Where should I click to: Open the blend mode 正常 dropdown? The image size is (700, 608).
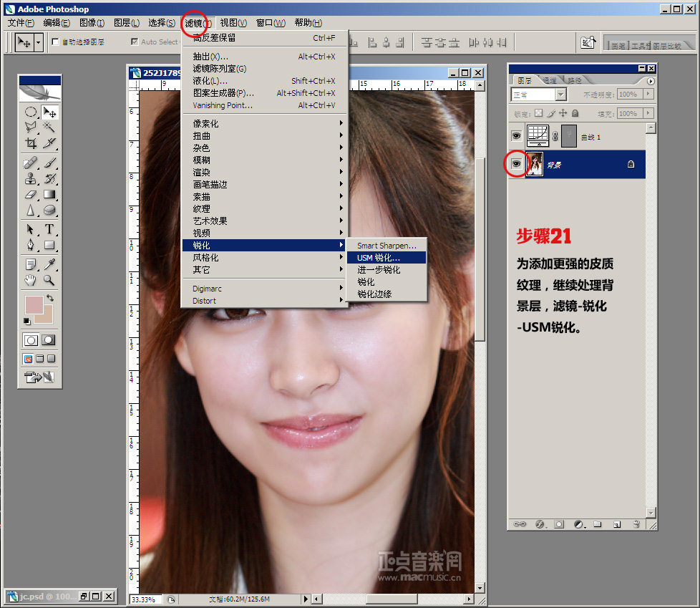click(x=538, y=95)
